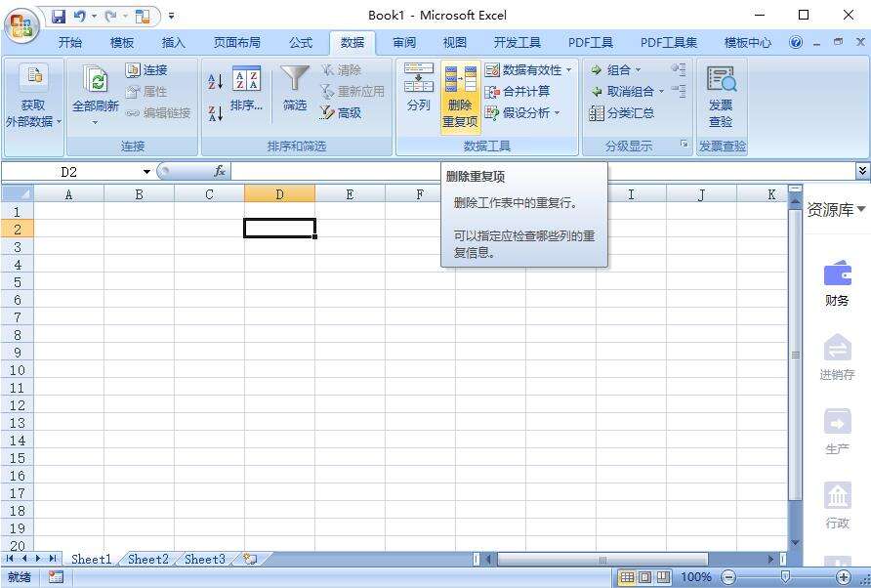Image resolution: width=871 pixels, height=588 pixels.
Task: Open 页面布局 ribbon tab
Action: click(x=237, y=42)
